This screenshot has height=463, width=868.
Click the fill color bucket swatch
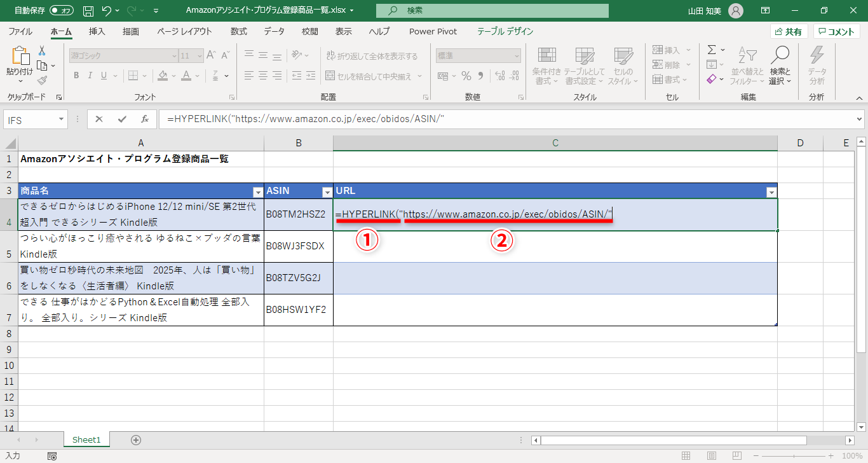(x=163, y=76)
